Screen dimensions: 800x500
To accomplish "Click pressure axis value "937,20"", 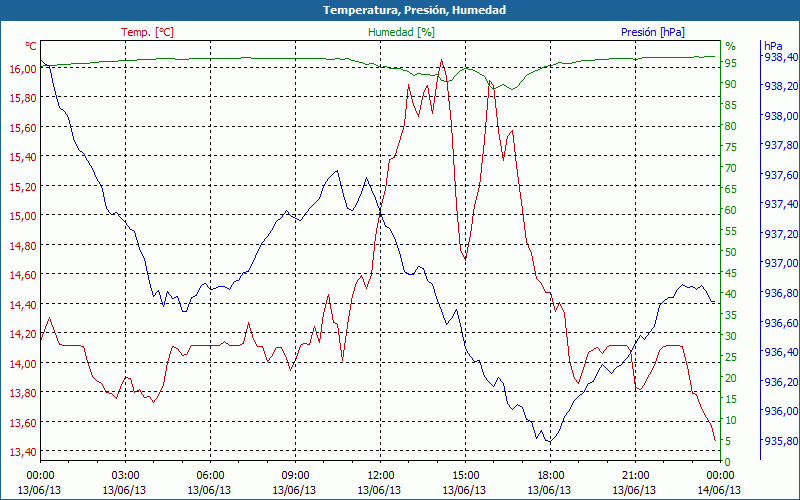I will tap(781, 234).
